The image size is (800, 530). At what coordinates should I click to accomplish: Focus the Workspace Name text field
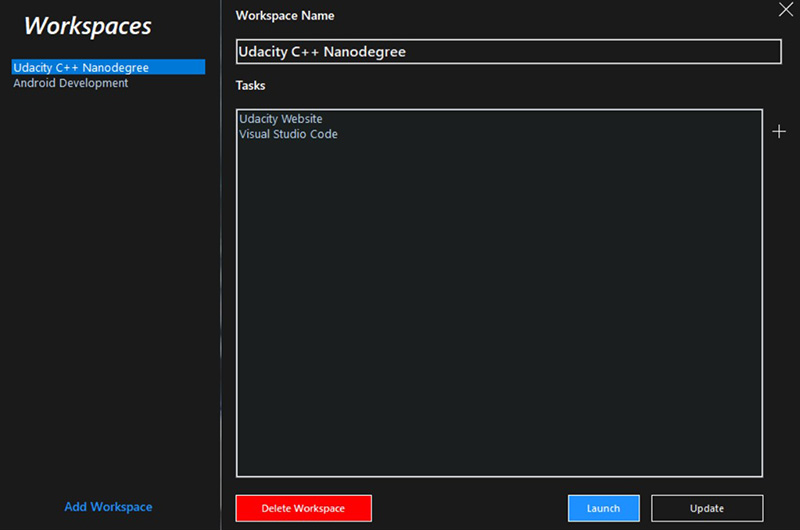click(508, 52)
